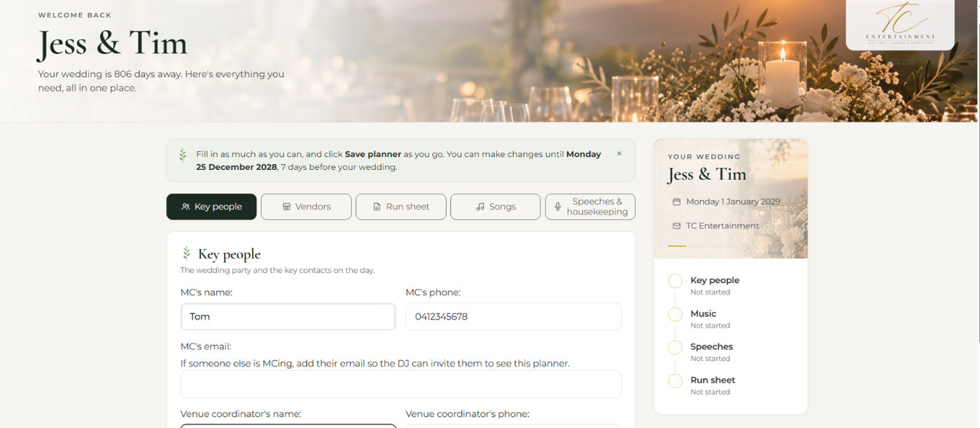Click the leaf icon beside Key people heading
The image size is (980, 428).
(x=186, y=253)
